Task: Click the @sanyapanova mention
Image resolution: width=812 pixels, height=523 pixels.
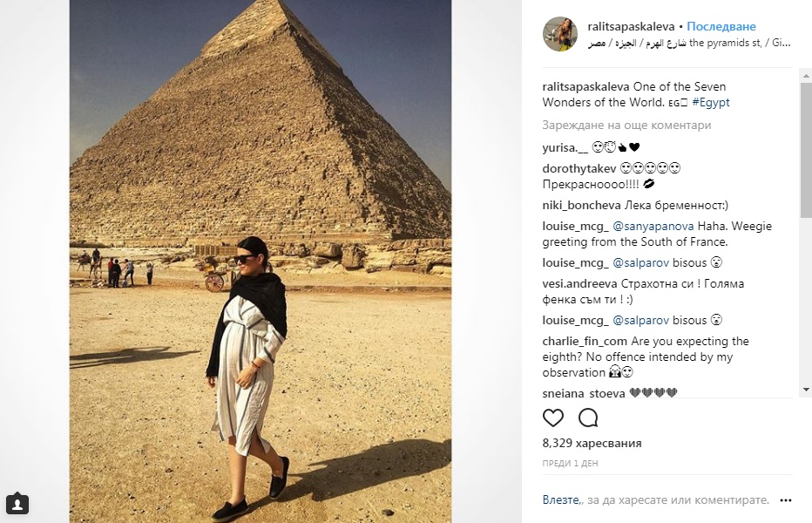Action: (653, 226)
